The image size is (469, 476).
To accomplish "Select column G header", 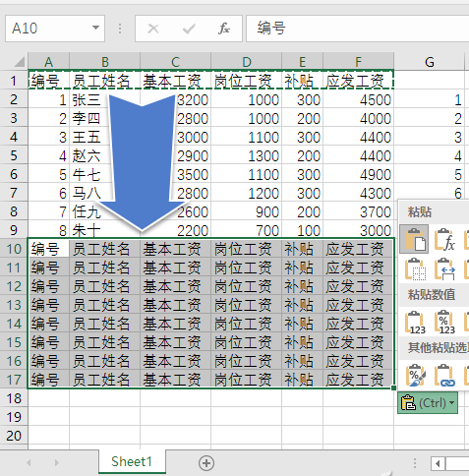I will [430, 61].
